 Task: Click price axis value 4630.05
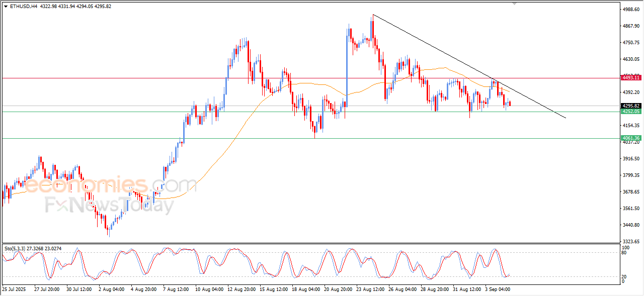[x=630, y=59]
